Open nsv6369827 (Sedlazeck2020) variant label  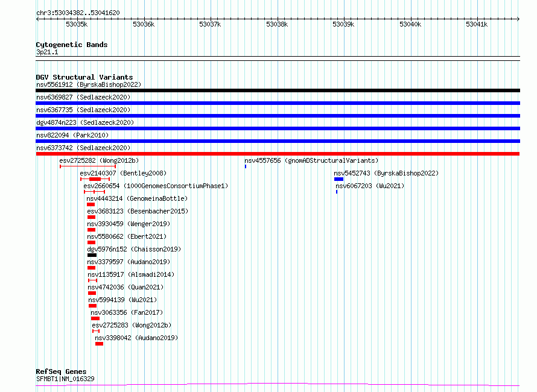pos(83,97)
